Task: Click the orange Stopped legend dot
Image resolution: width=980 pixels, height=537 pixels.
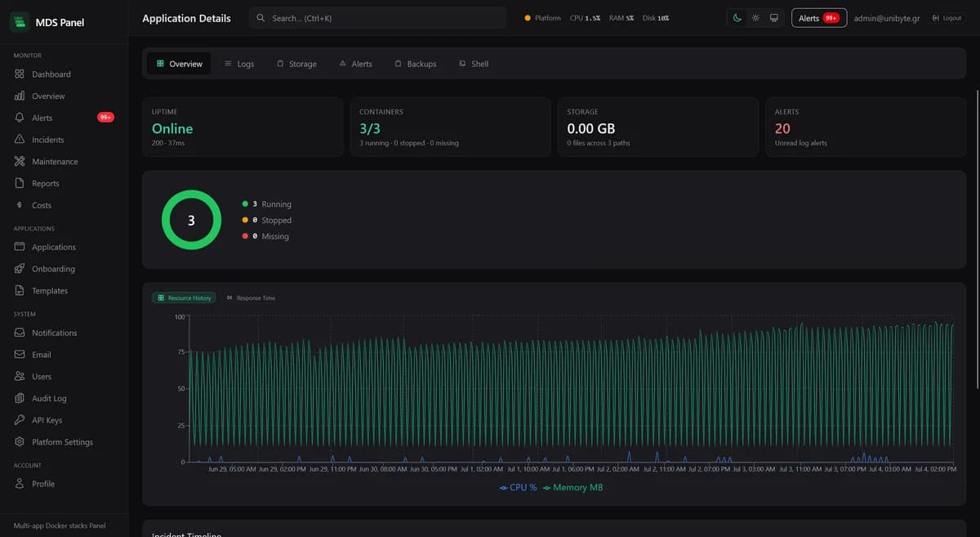Action: pos(245,221)
